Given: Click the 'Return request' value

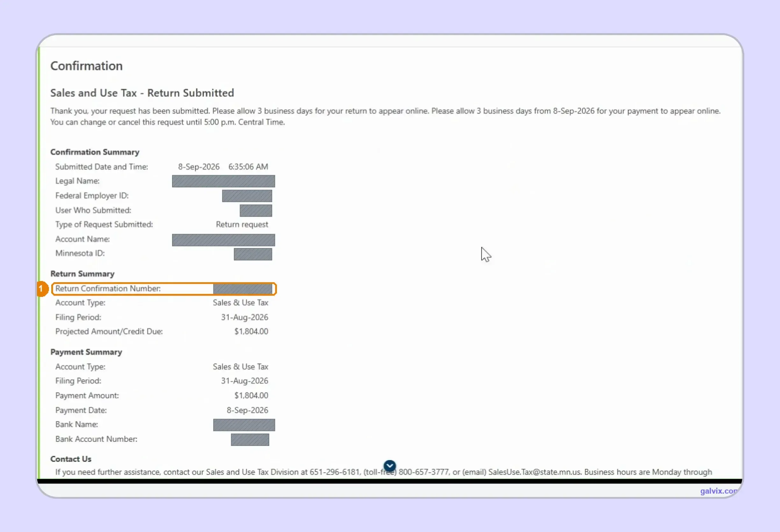Looking at the screenshot, I should coord(242,225).
